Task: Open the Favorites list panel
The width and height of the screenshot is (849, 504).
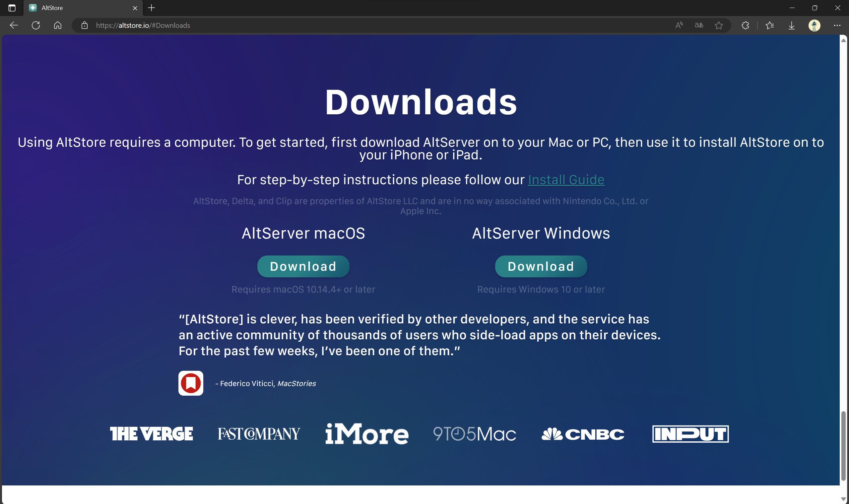Action: [x=770, y=26]
